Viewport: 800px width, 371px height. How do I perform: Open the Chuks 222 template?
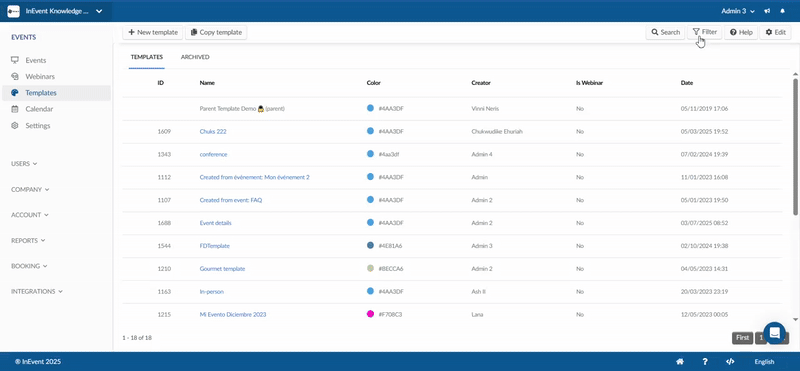point(213,131)
